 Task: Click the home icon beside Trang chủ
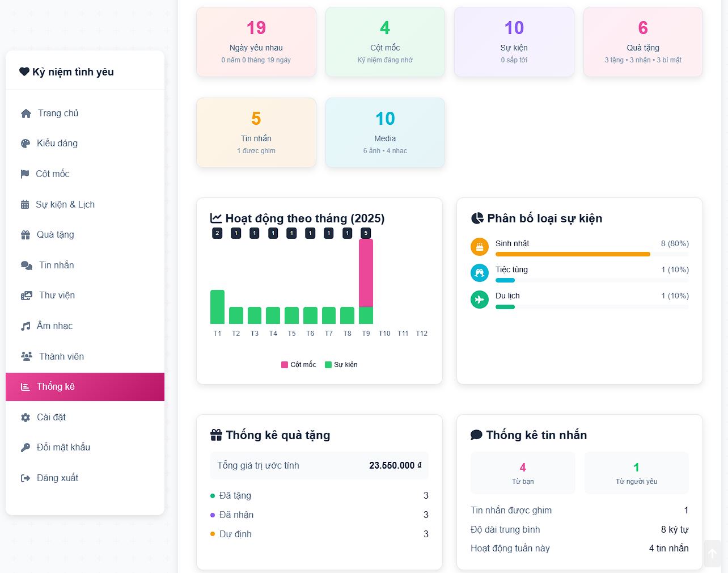click(26, 113)
